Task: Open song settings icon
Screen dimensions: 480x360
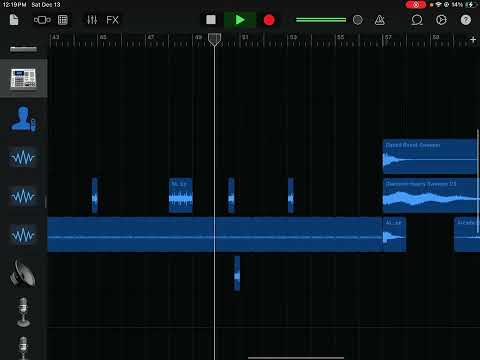Action: click(441, 20)
